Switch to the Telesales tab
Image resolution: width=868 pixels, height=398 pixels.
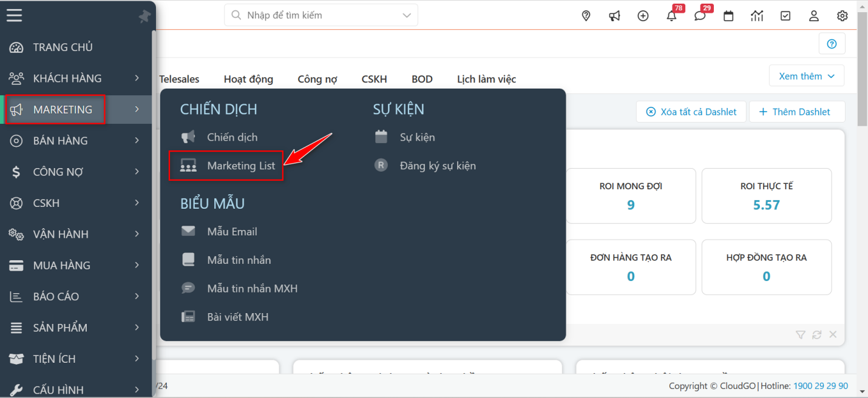pos(179,79)
